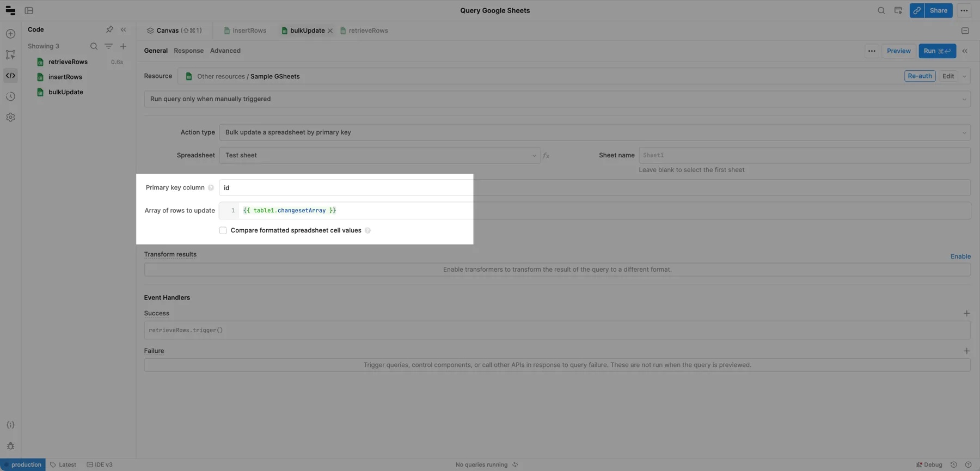Enable Compare formatted spreadsheet cell values

click(223, 230)
